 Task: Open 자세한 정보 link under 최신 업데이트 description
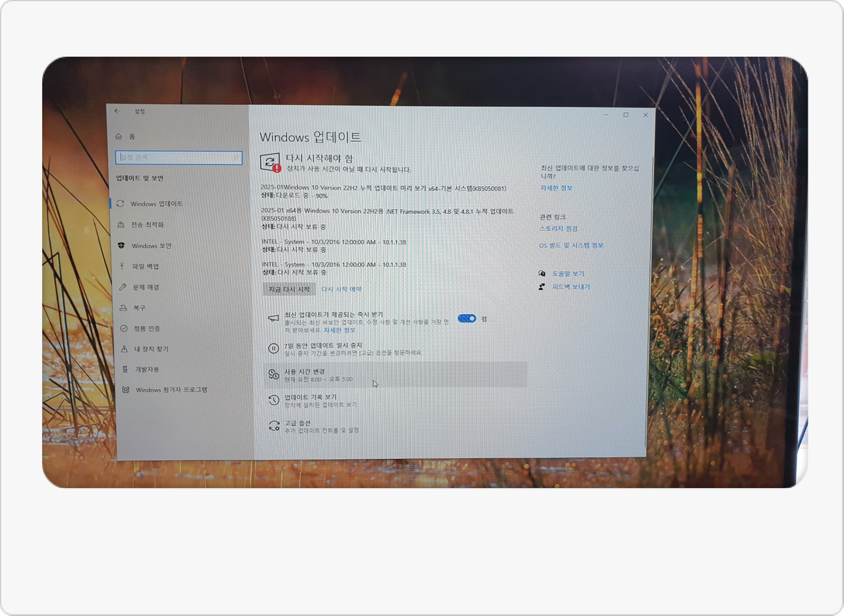340,330
